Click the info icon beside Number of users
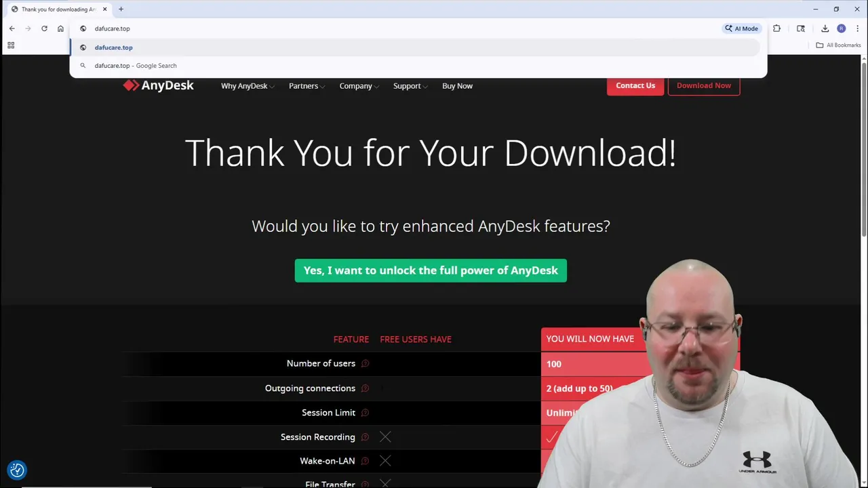The image size is (868, 488). click(x=365, y=363)
